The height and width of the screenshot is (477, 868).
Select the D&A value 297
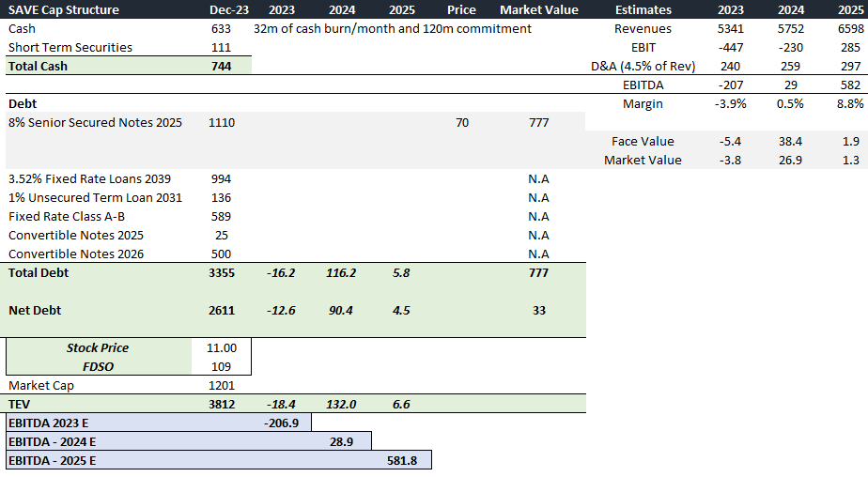click(850, 67)
